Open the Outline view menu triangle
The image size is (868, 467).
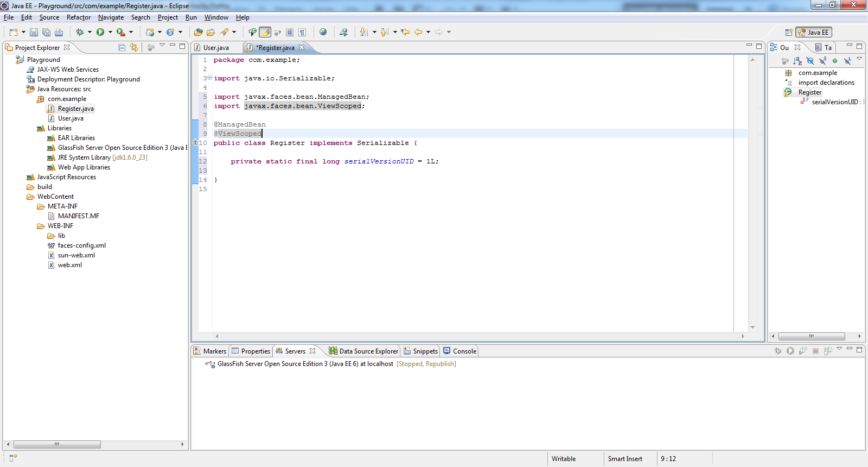pos(859,59)
